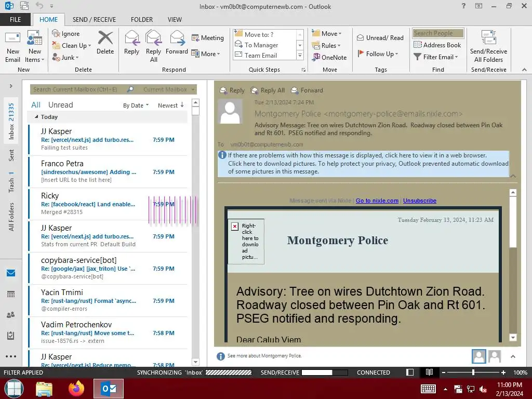Open the FILE tab

(x=15, y=19)
